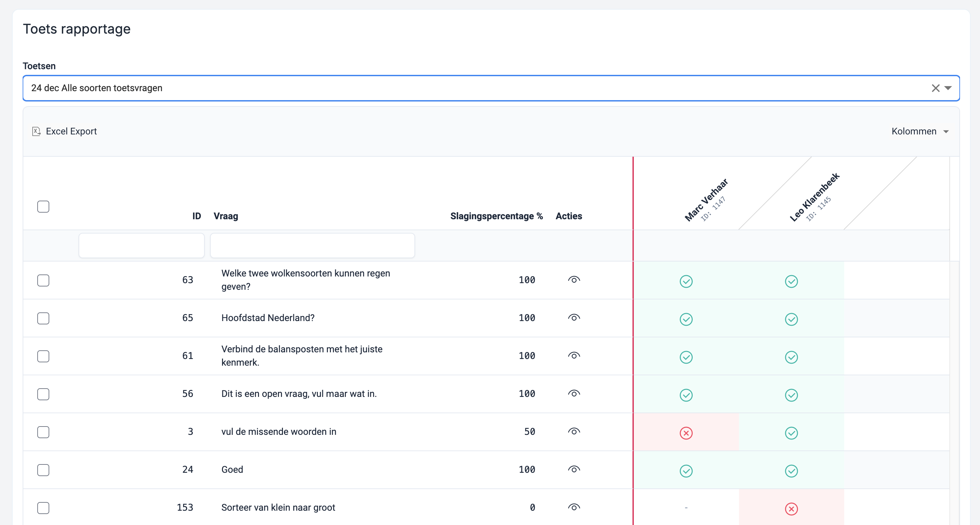Clear the selected toets with the X
The height and width of the screenshot is (525, 980).
pyautogui.click(x=935, y=88)
